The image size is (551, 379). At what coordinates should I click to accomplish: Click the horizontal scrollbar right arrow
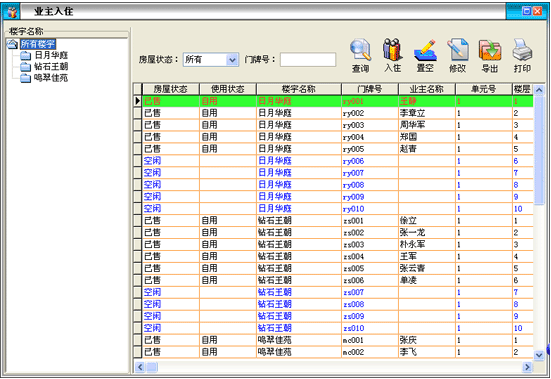(x=527, y=367)
